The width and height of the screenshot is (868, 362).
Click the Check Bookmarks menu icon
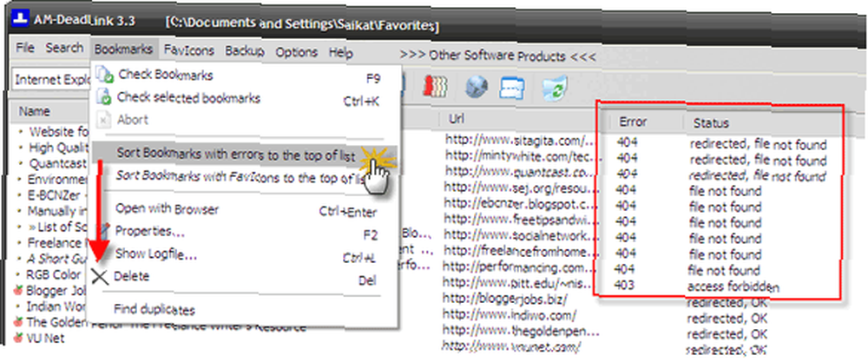click(x=104, y=76)
